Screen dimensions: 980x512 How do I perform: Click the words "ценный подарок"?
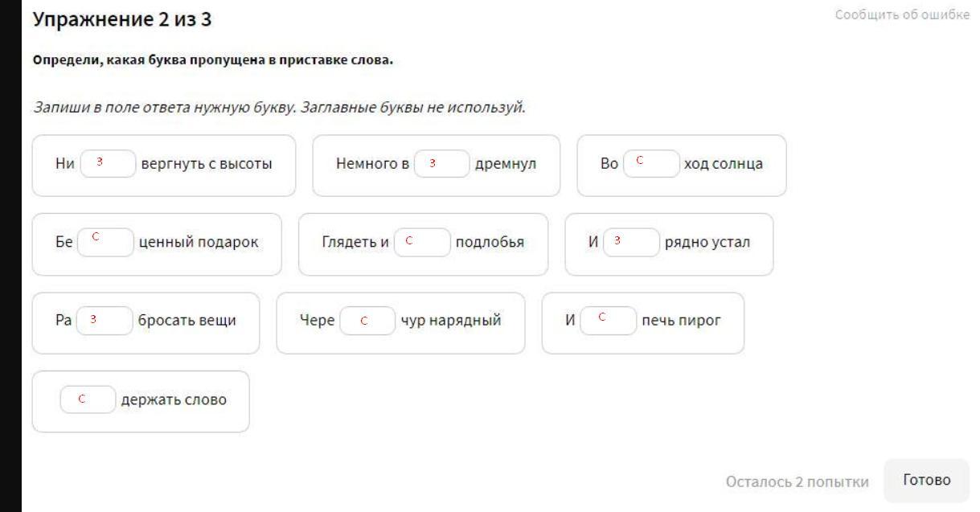point(199,243)
